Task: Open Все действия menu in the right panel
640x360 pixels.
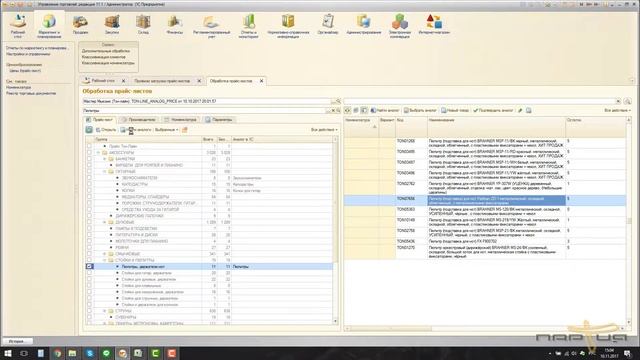Action: pyautogui.click(x=617, y=111)
